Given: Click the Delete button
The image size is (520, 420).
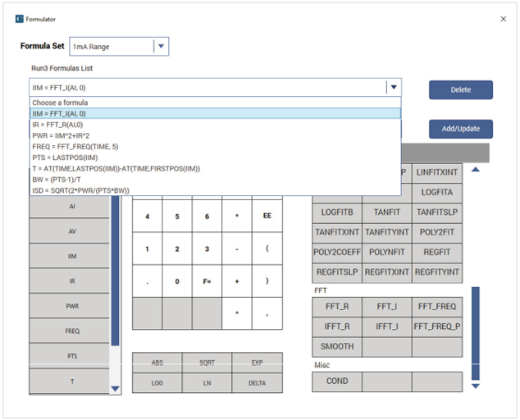Looking at the screenshot, I should coord(461,90).
